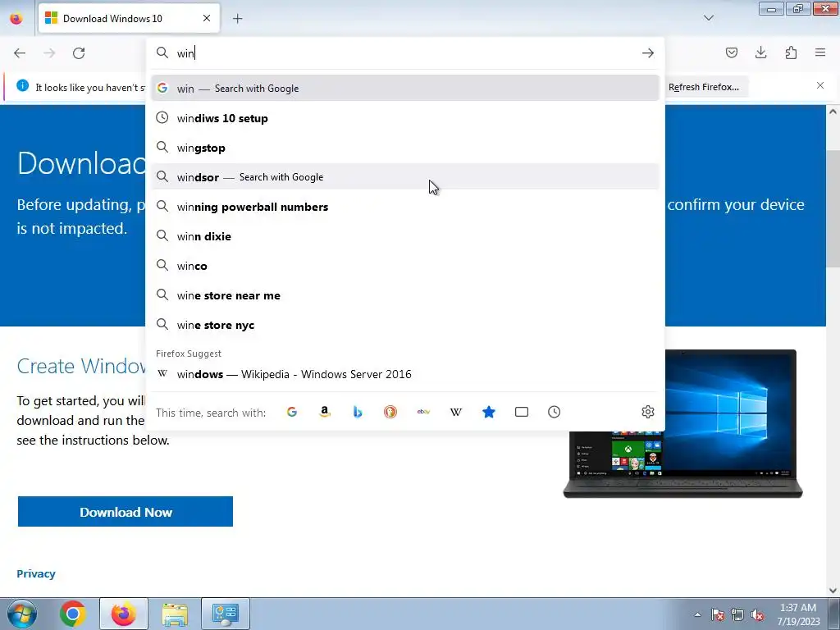Open the Windows Start menu
Screen dimensions: 840x630
tap(21, 614)
